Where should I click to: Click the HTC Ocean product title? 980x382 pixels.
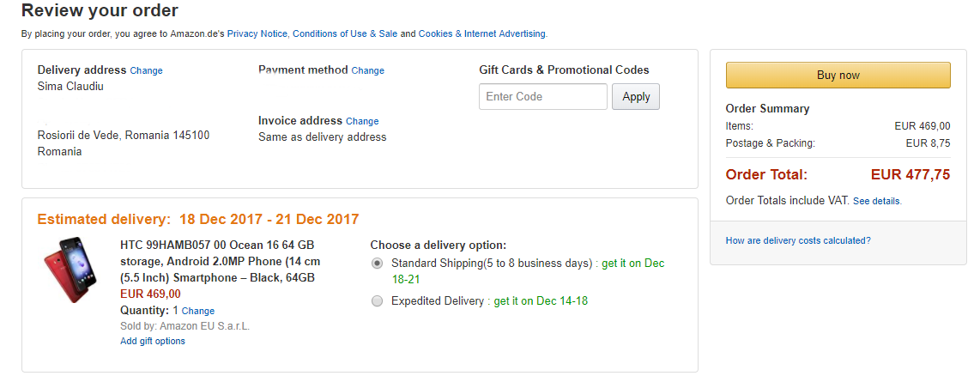220,261
